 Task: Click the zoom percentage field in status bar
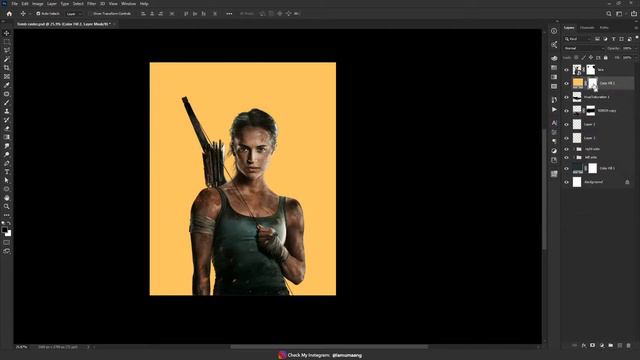[x=21, y=347]
